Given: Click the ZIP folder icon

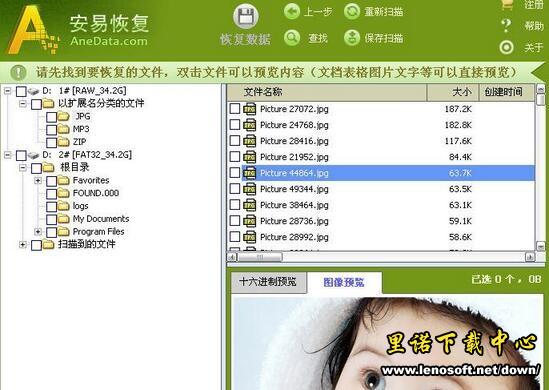Looking at the screenshot, I should click(63, 142).
